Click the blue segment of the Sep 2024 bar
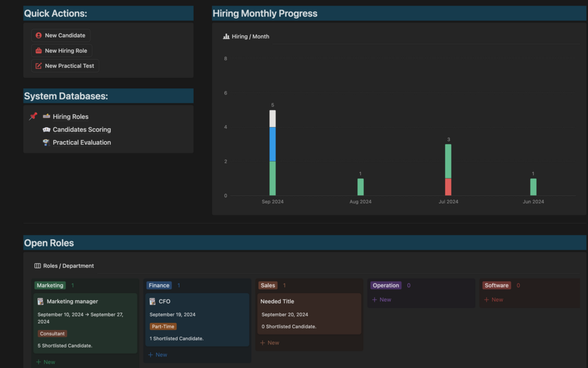The width and height of the screenshot is (588, 368). click(x=273, y=144)
